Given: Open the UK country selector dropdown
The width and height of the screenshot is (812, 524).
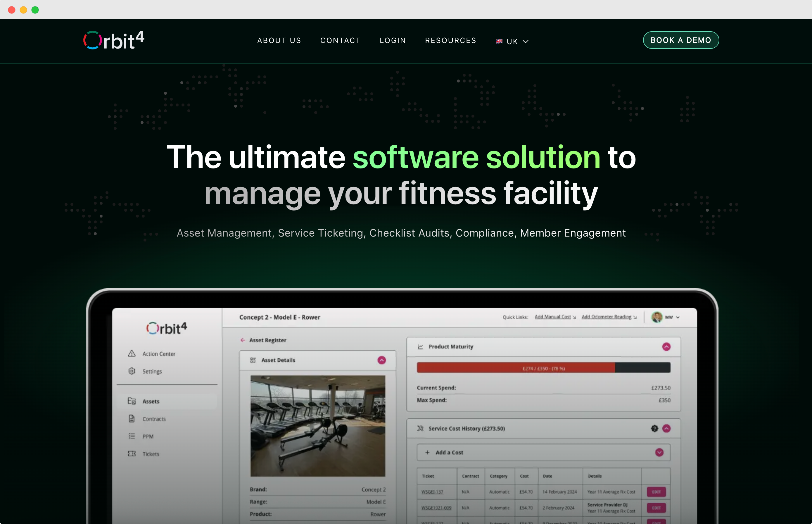Looking at the screenshot, I should (512, 41).
